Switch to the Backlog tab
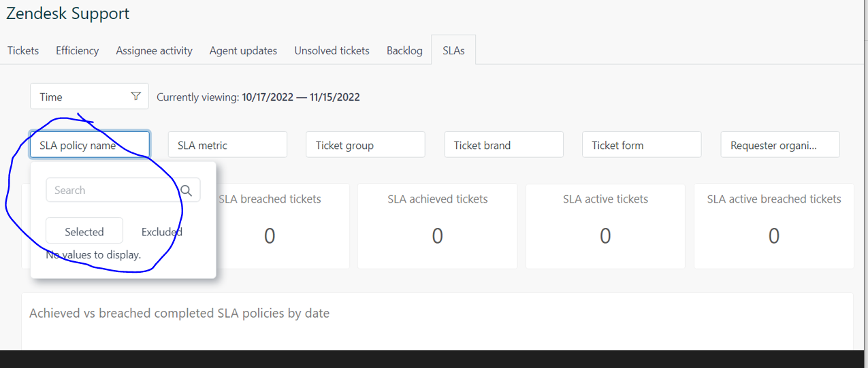This screenshot has width=868, height=368. coord(404,50)
